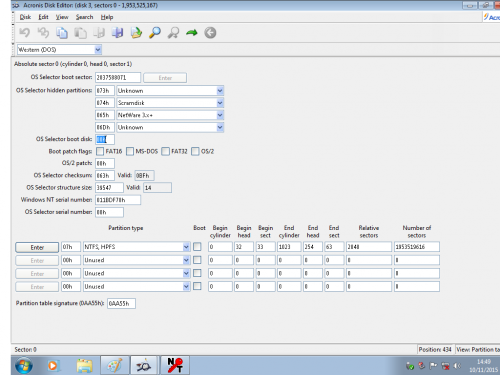
Task: Check the MS-DOS boot patch flag
Action: point(130,151)
